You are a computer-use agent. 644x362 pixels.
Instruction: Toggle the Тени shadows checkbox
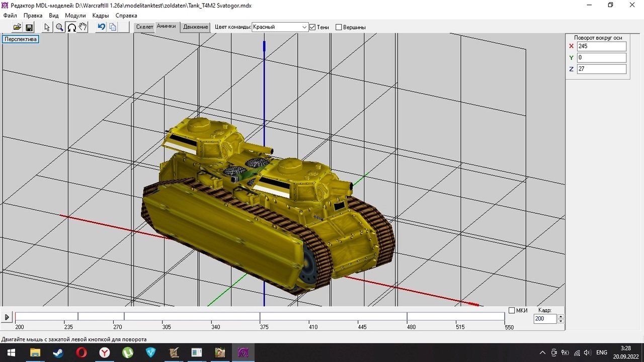(312, 27)
